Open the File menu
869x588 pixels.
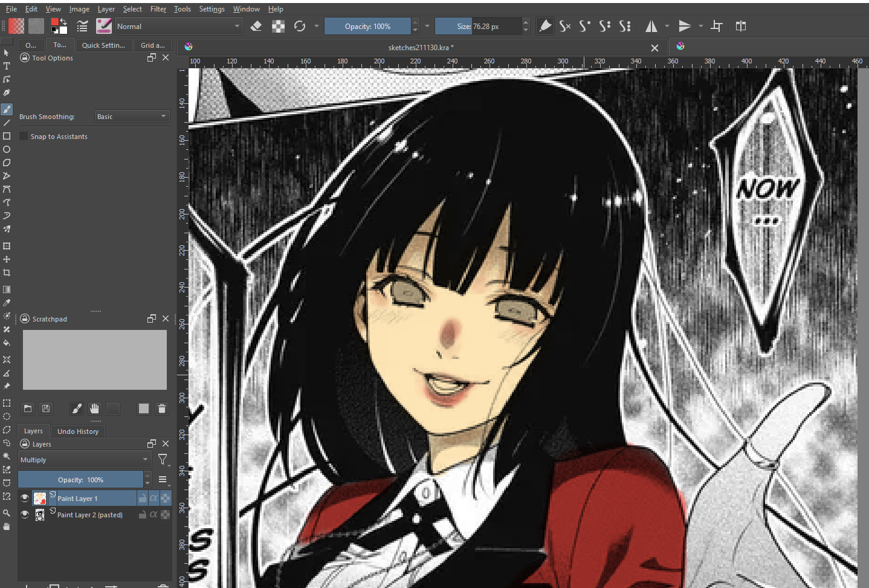click(11, 9)
